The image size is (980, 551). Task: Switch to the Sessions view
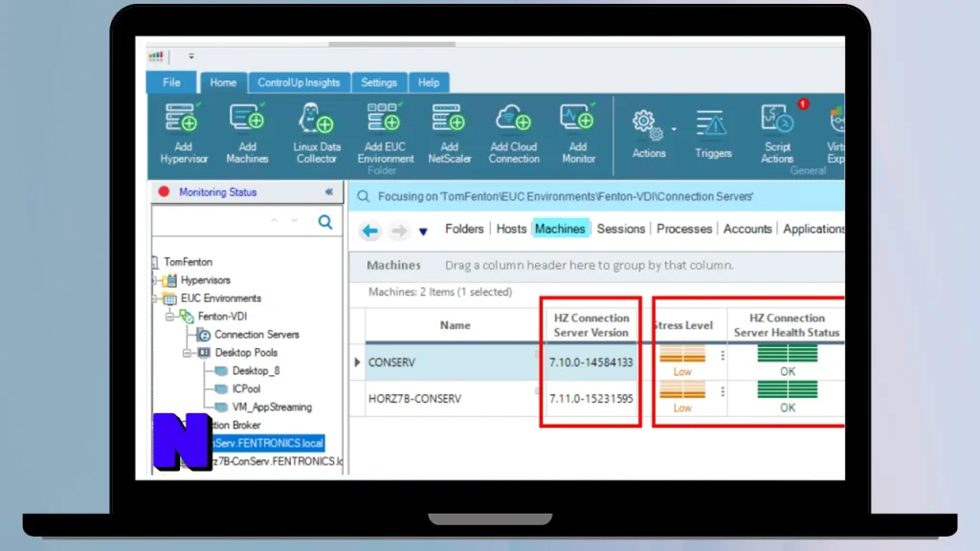click(620, 230)
